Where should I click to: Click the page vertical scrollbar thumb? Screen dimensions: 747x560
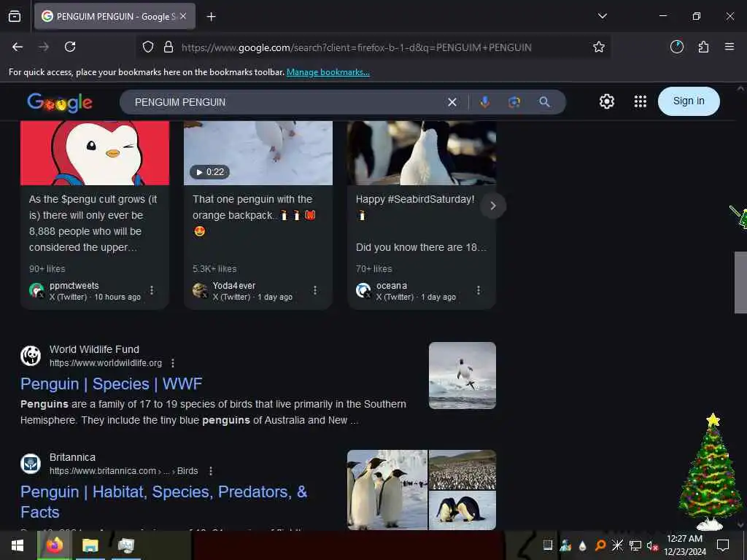[x=740, y=282]
